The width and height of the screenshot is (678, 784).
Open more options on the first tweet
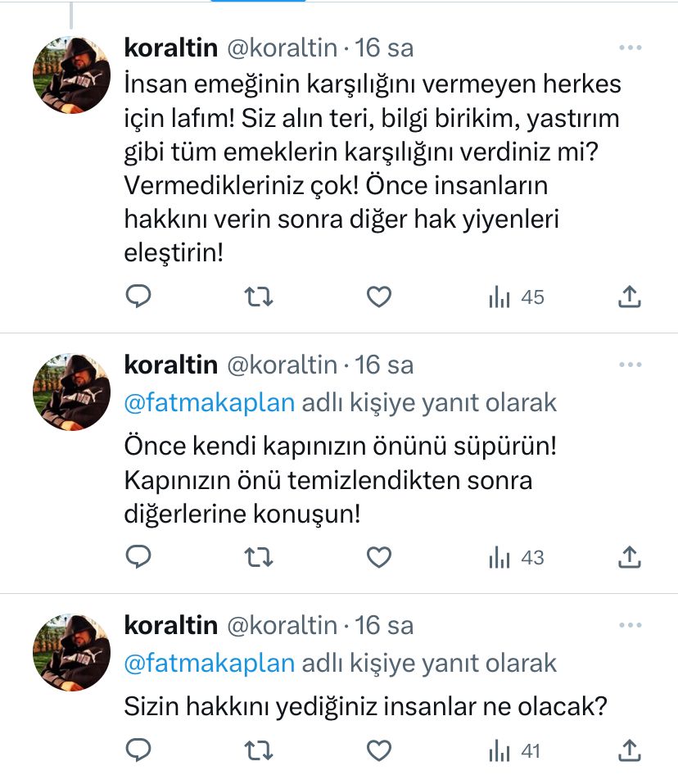tap(630, 48)
